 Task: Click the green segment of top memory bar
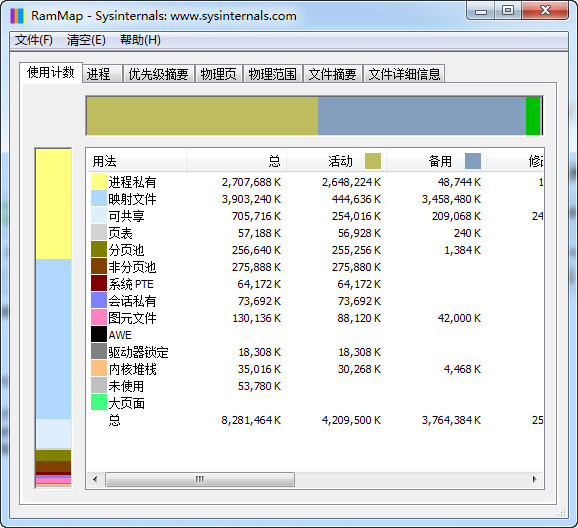tap(533, 116)
